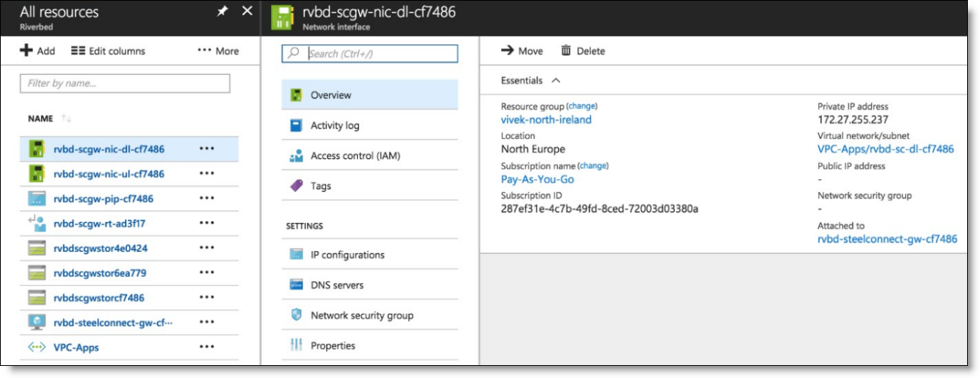The width and height of the screenshot is (980, 378).
Task: Open Edit columns
Action: 107,51
